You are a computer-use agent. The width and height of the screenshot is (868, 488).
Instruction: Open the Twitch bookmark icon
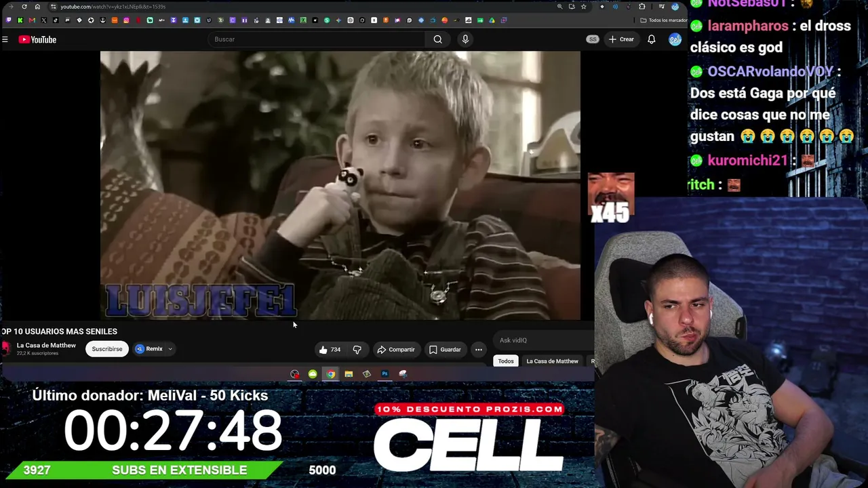[x=8, y=20]
